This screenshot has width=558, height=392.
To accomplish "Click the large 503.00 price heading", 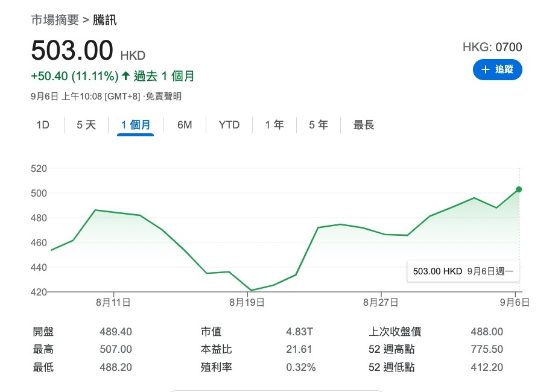I will coord(72,51).
